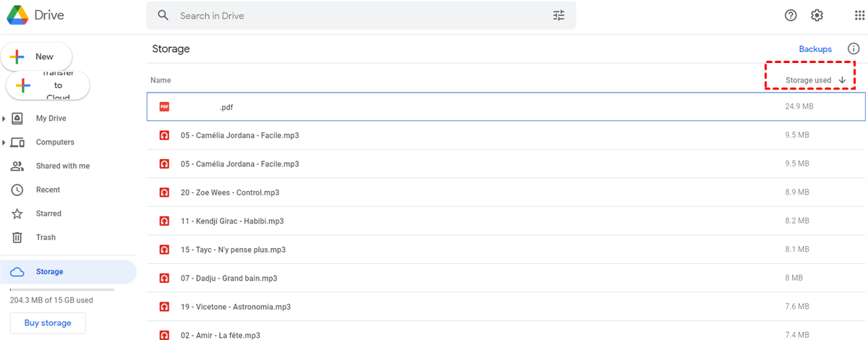Viewport: 868px width, 340px height.
Task: Expand the Computers tree
Action: [x=4, y=143]
